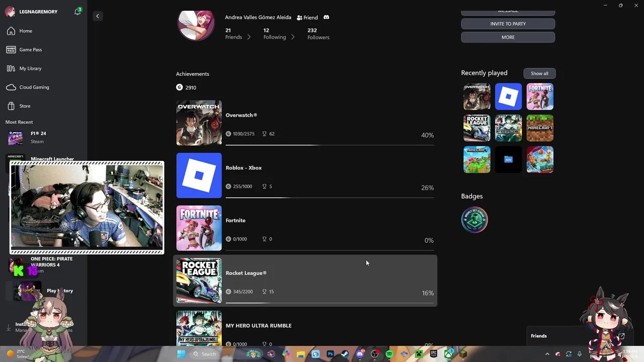Viewport: 644px width, 362px height.
Task: Open Rocket League achievements cover art
Action: click(x=199, y=281)
